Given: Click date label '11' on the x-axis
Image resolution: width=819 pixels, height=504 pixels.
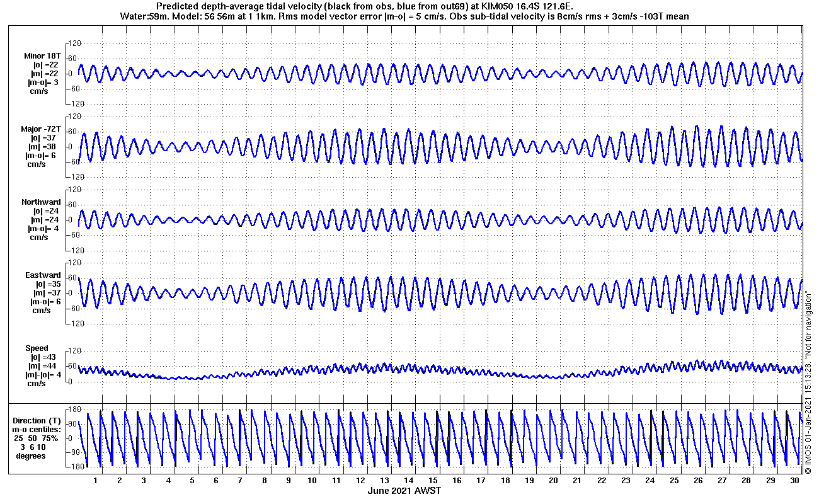Looking at the screenshot, I should (336, 480).
